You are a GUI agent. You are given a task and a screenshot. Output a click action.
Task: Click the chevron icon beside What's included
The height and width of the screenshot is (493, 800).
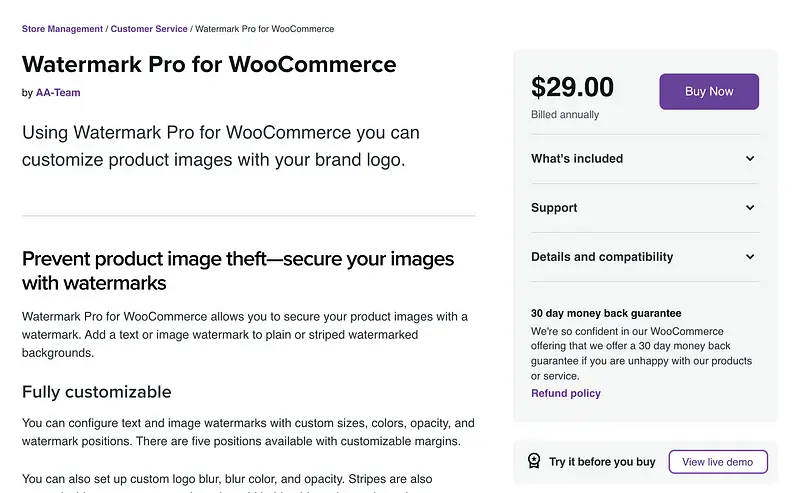click(750, 159)
